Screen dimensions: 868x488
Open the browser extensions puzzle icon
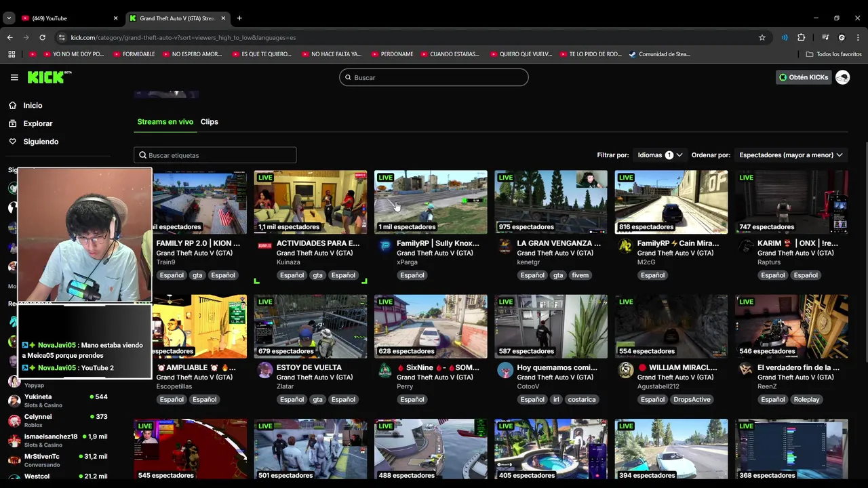[802, 37]
